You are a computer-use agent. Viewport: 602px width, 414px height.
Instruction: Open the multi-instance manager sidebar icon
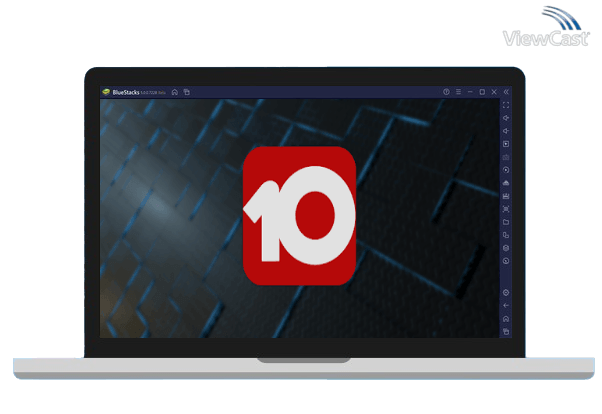(506, 235)
